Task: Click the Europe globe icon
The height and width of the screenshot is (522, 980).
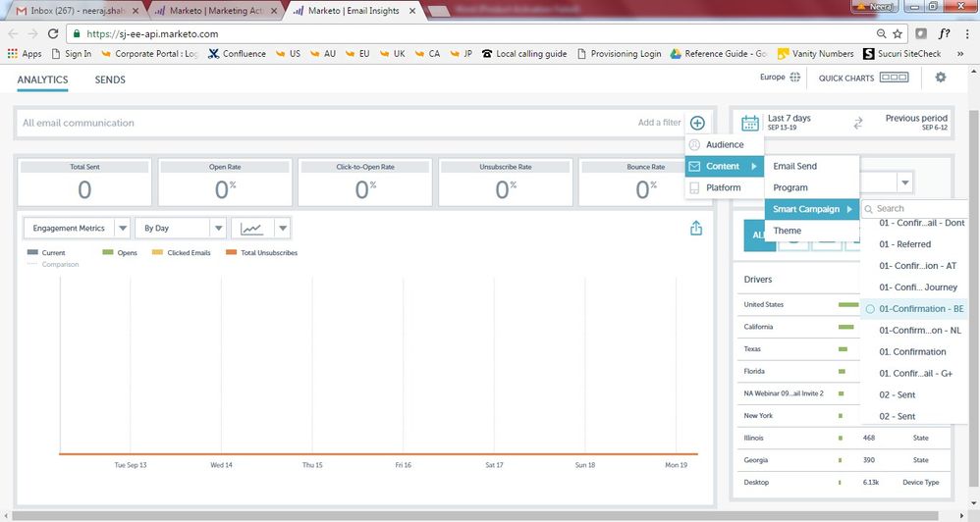Action: click(x=795, y=78)
